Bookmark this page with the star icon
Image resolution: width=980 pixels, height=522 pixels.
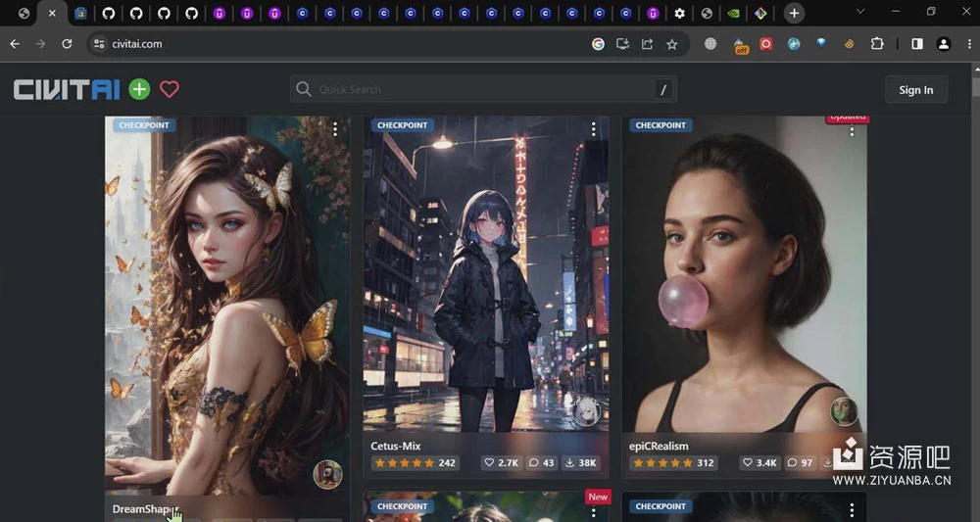pos(672,44)
